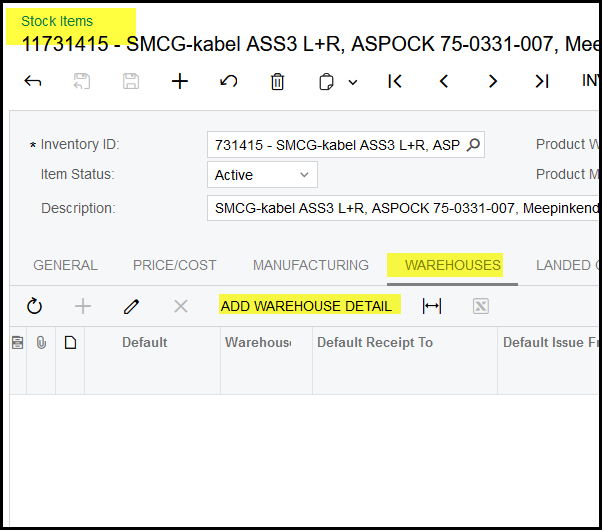
Task: Click the Fit to Screen column icon
Action: point(432,306)
